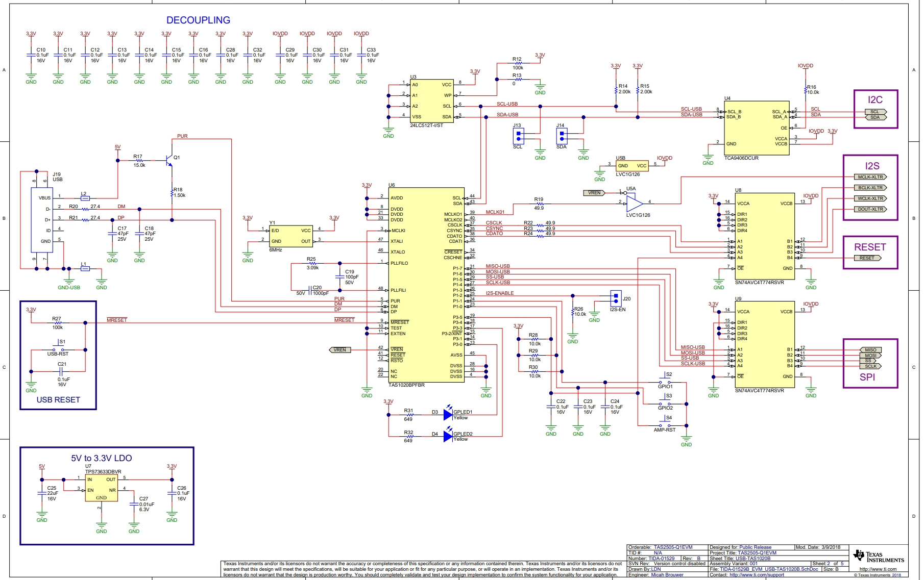This screenshot has height=580, width=924.
Task: Select the Y1 6MHz oscillator block
Action: click(x=290, y=236)
